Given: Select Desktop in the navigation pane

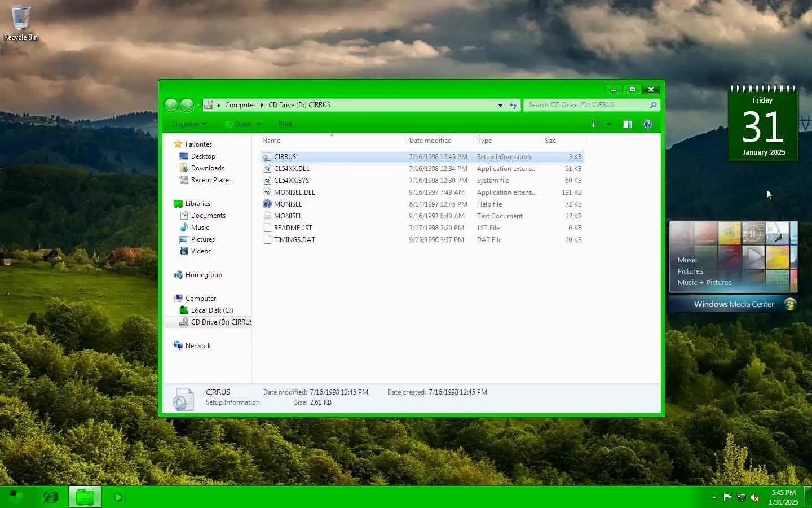Looking at the screenshot, I should click(x=203, y=156).
